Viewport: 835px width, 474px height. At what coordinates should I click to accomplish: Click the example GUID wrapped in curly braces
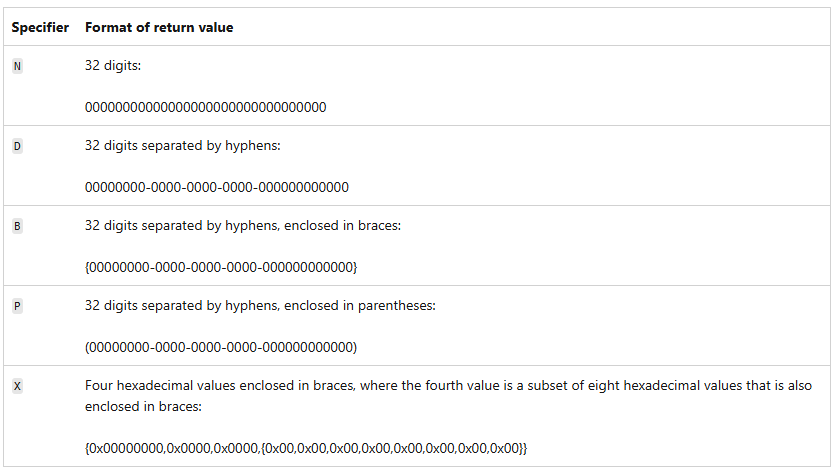(x=221, y=267)
